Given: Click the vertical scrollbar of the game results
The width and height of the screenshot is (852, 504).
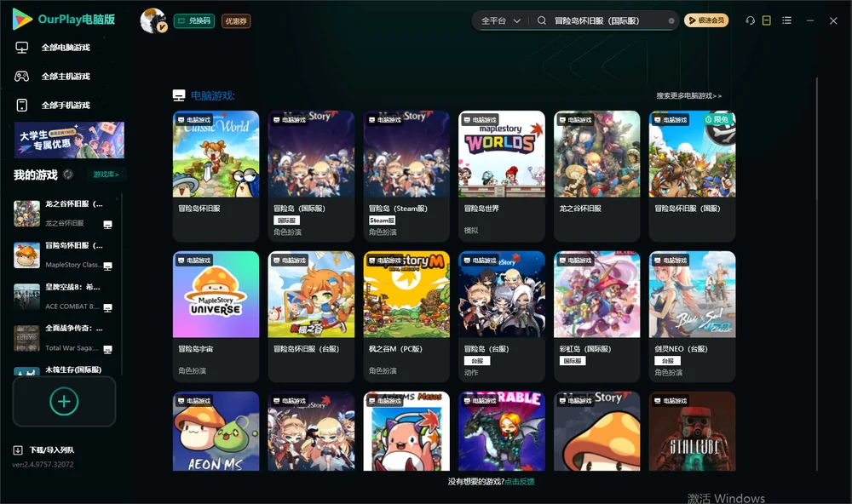Looking at the screenshot, I should pyautogui.click(x=816, y=274).
